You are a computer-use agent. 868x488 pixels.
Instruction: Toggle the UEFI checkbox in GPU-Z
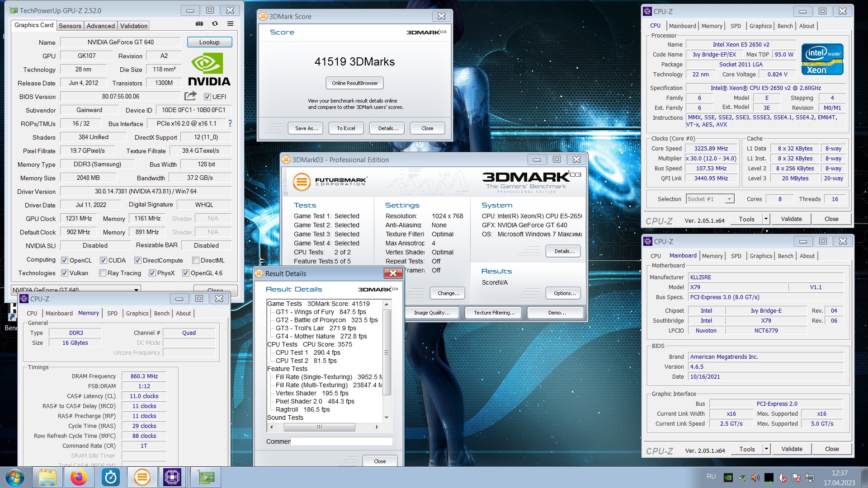pos(208,97)
